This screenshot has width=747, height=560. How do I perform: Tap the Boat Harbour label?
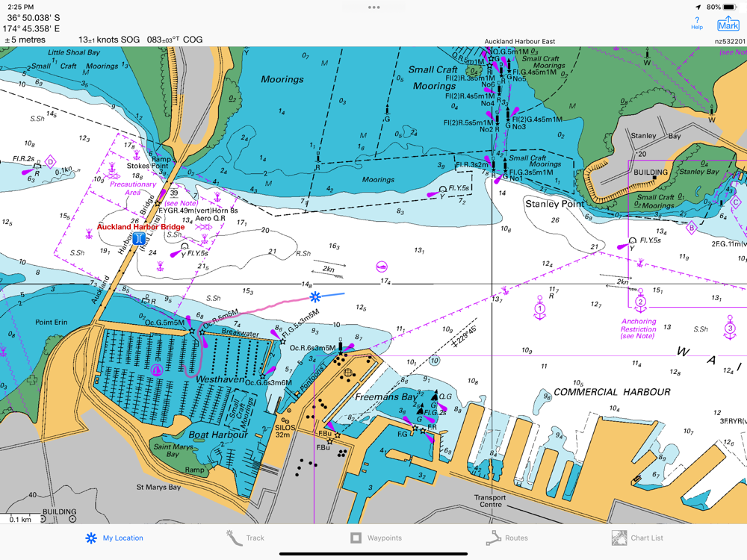(218, 435)
